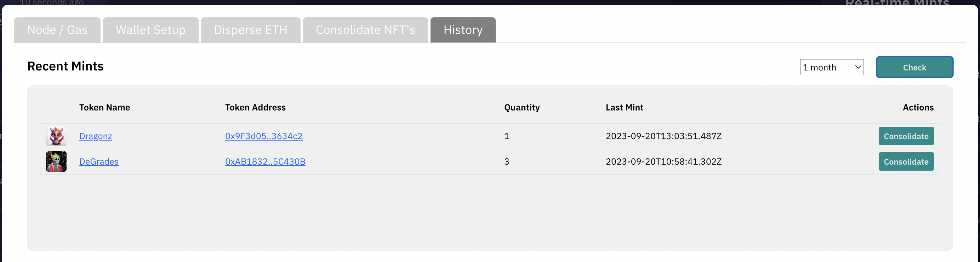Switch to the Node / Gas tab
Image resolution: width=980 pixels, height=262 pixels.
click(x=57, y=30)
